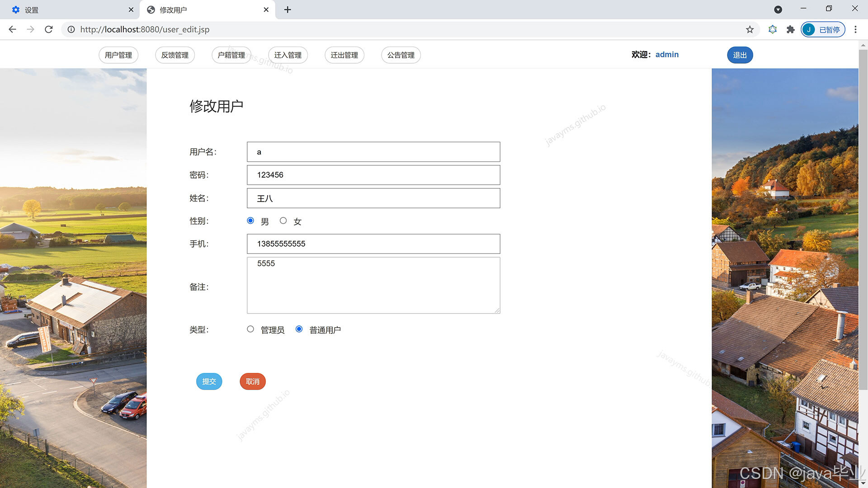Image resolution: width=868 pixels, height=488 pixels.
Task: Open 迁出管理 navigation item
Action: [x=344, y=55]
